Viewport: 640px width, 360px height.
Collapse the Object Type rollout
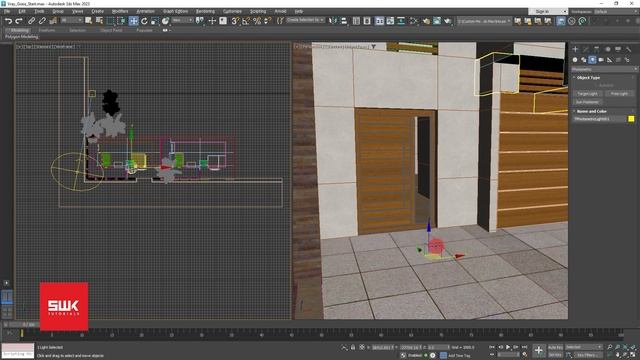pos(588,78)
